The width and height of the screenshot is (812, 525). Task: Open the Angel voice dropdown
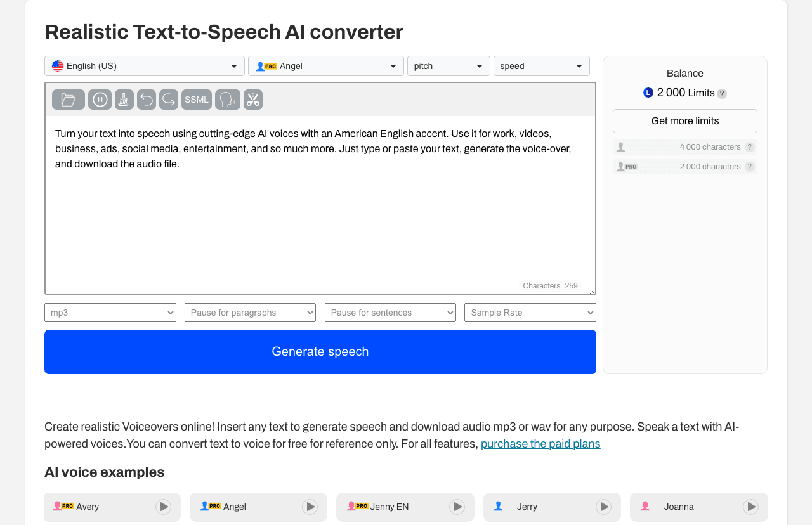click(x=326, y=66)
